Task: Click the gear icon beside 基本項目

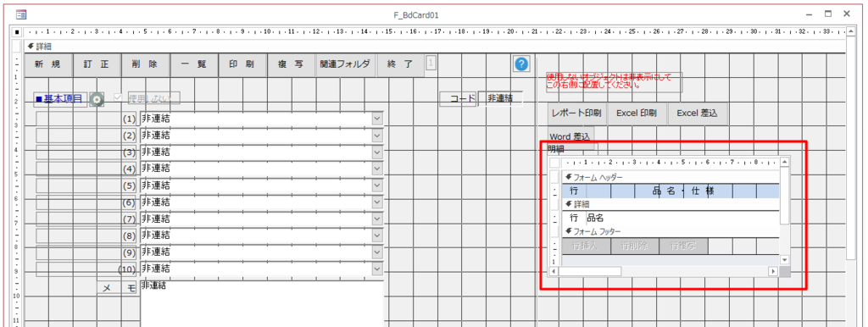Action: [97, 100]
